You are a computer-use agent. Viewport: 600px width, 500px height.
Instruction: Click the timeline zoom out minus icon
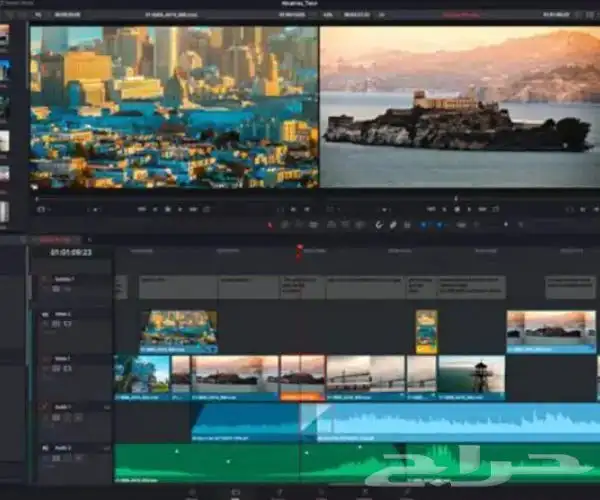pos(477,225)
